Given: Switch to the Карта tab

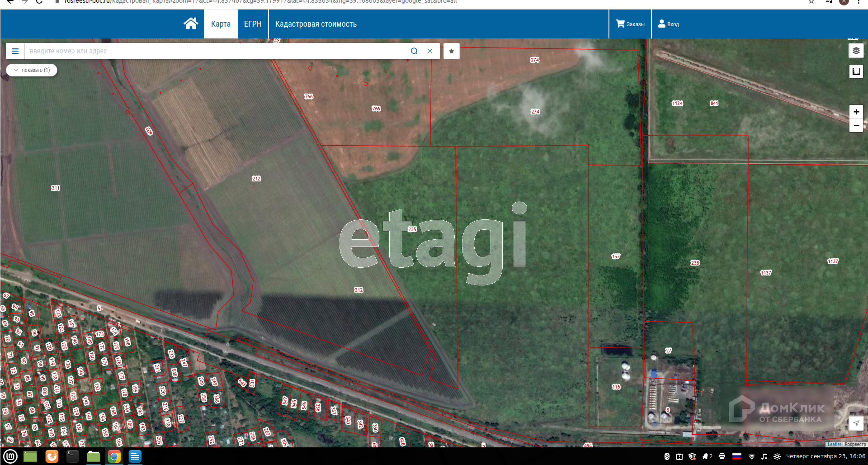Looking at the screenshot, I should [x=221, y=24].
